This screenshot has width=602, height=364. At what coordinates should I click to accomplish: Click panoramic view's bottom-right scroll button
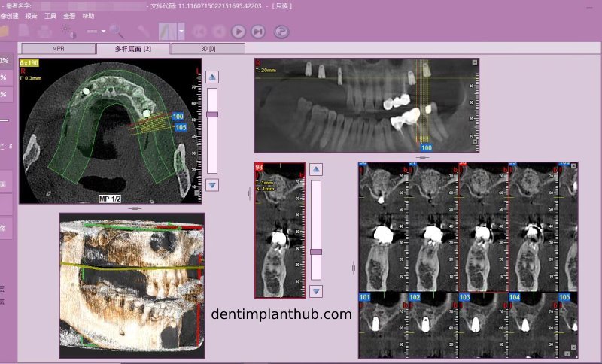coord(475,142)
